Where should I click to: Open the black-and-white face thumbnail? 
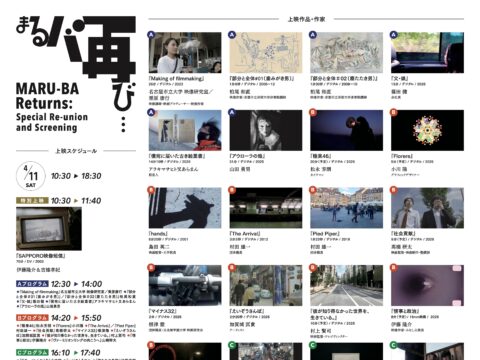click(x=266, y=130)
